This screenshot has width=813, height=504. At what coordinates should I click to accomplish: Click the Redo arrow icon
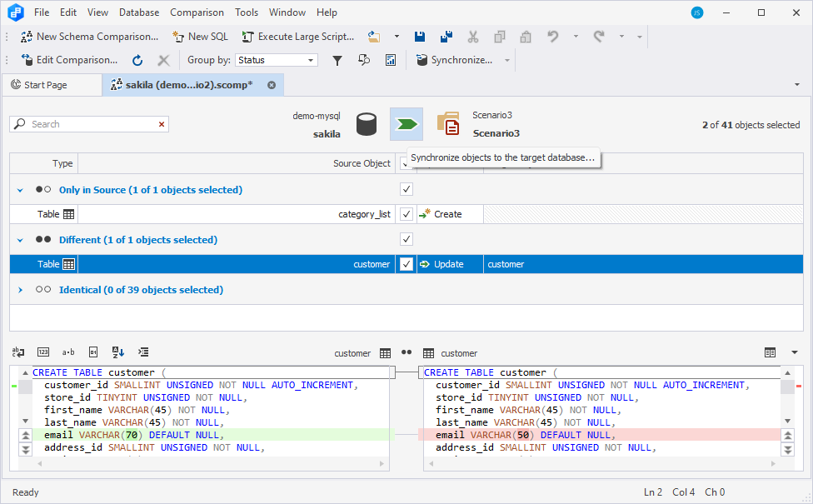[600, 37]
